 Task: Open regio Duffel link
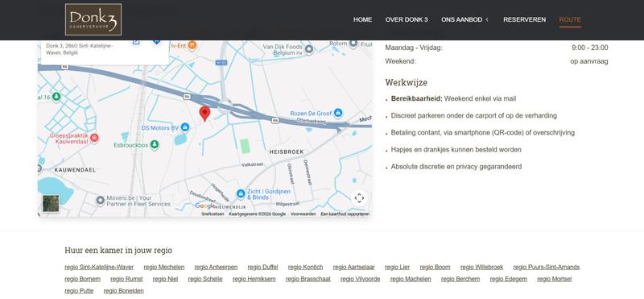[x=263, y=267]
